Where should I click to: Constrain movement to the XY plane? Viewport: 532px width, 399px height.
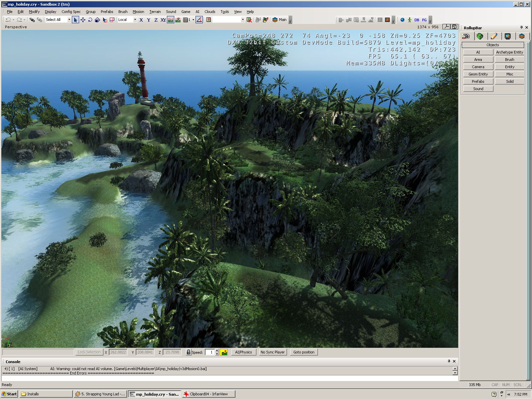click(x=163, y=20)
